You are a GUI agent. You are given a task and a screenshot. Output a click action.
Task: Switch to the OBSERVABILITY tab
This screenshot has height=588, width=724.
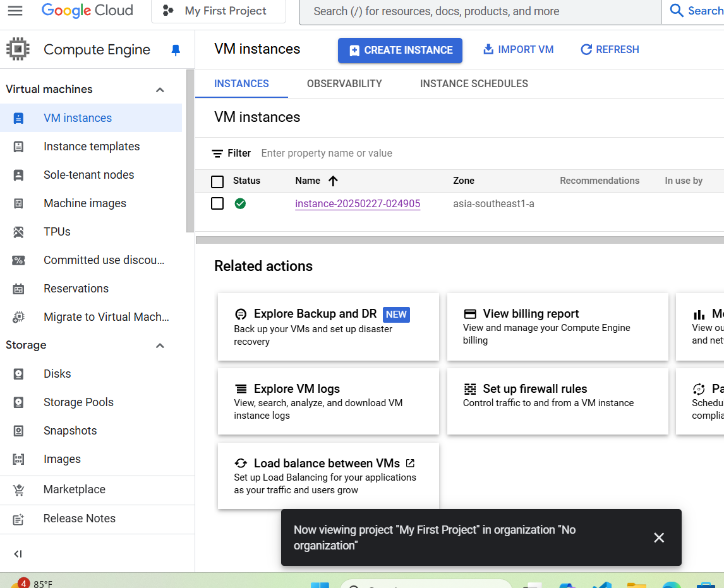[x=344, y=83]
